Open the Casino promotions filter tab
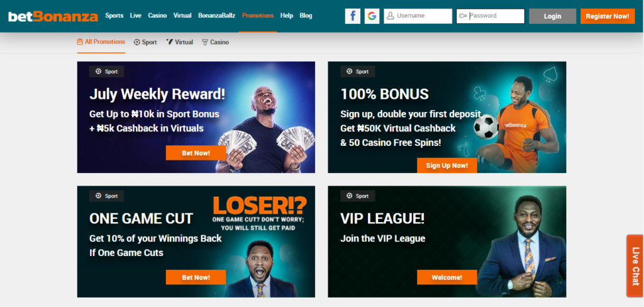644x307 pixels. pyautogui.click(x=216, y=42)
